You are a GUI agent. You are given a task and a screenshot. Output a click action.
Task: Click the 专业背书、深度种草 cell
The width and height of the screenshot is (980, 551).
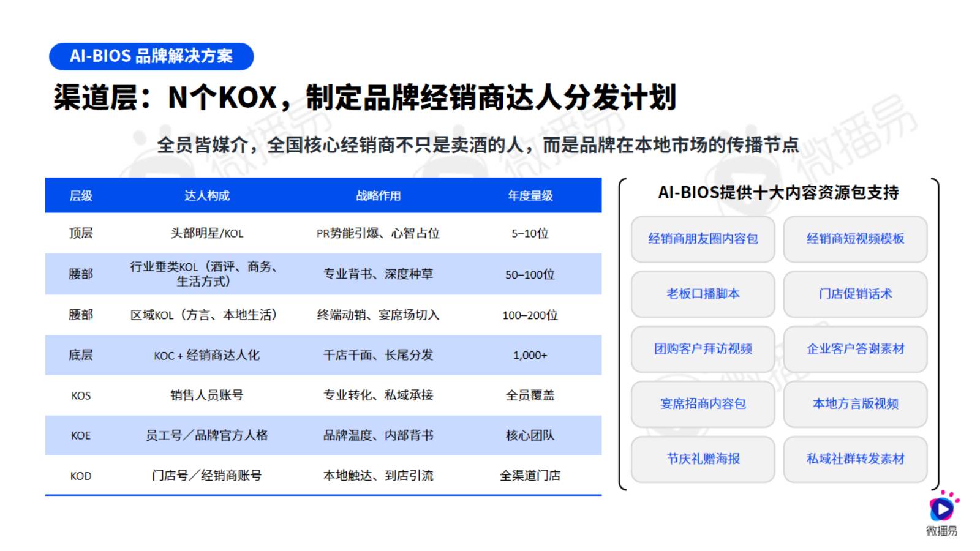pos(379,274)
